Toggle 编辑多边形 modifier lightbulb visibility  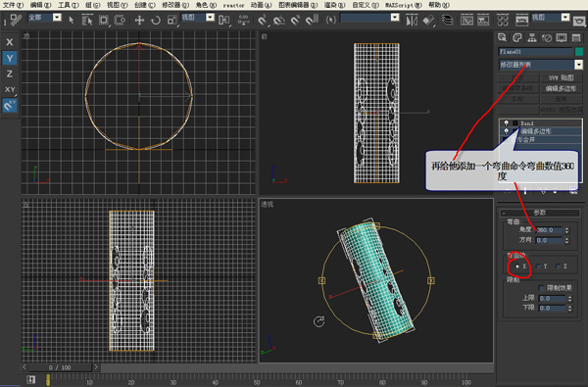pyautogui.click(x=507, y=131)
